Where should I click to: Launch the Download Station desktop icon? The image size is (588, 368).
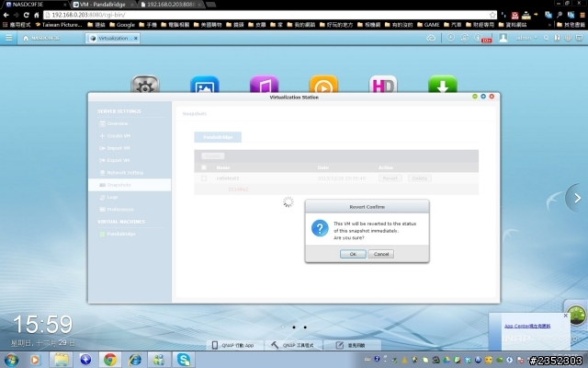(442, 86)
